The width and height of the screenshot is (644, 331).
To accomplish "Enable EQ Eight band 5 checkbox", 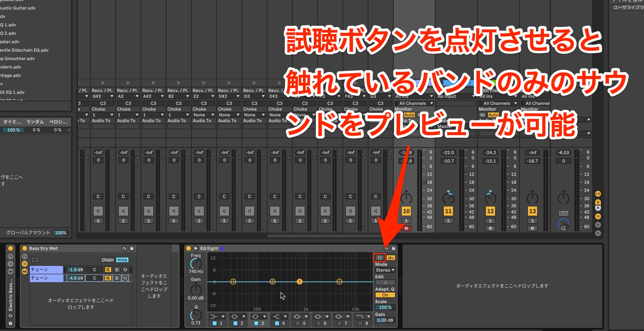I will click(x=298, y=323).
